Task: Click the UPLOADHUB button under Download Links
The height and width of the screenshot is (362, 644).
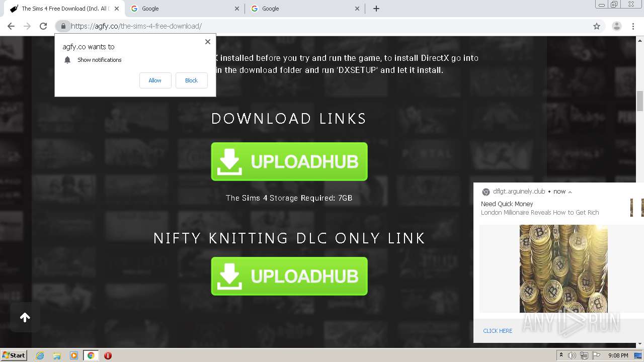Action: (x=289, y=161)
